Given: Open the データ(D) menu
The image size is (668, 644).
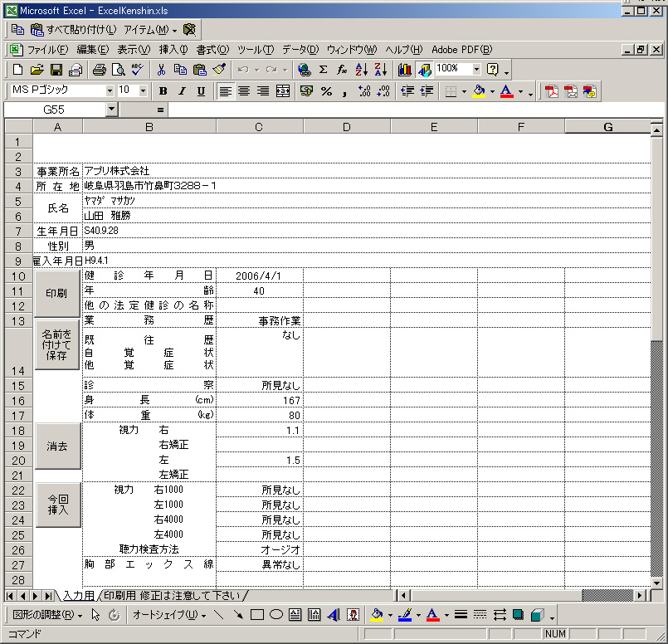Looking at the screenshot, I should (x=300, y=50).
